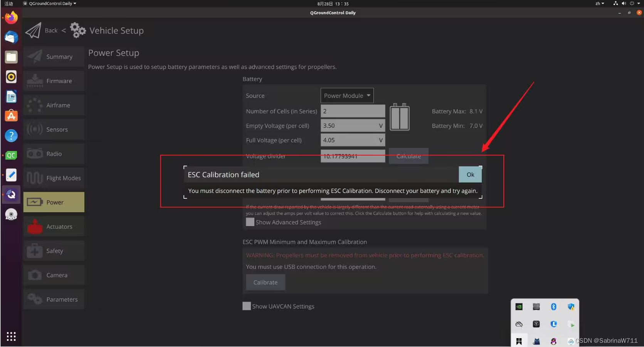Click the NVIDIA tray icon
This screenshot has height=347, width=644.
click(519, 307)
